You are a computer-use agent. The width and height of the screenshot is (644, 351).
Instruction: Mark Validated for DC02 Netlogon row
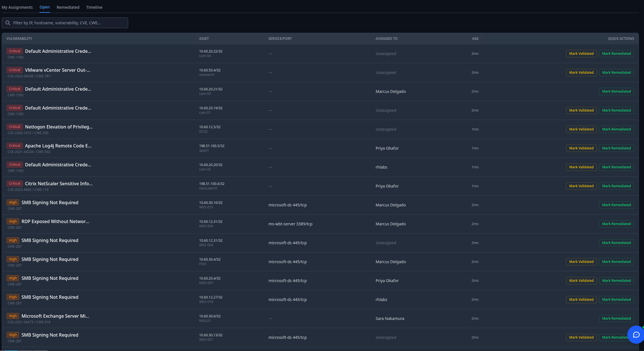[581, 129]
